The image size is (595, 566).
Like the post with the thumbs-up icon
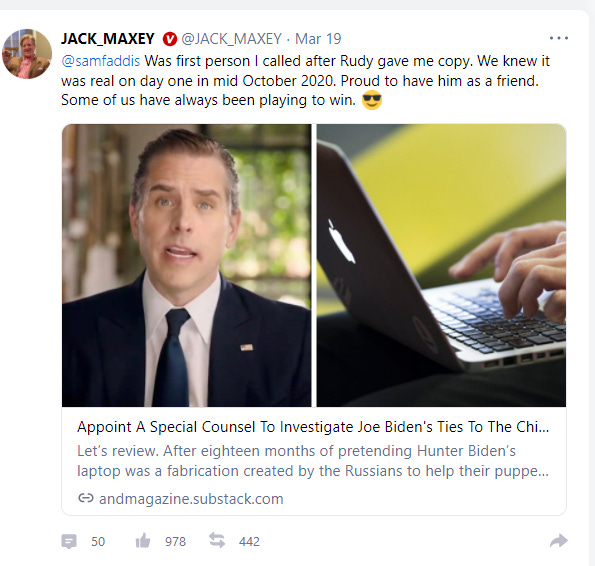(143, 541)
